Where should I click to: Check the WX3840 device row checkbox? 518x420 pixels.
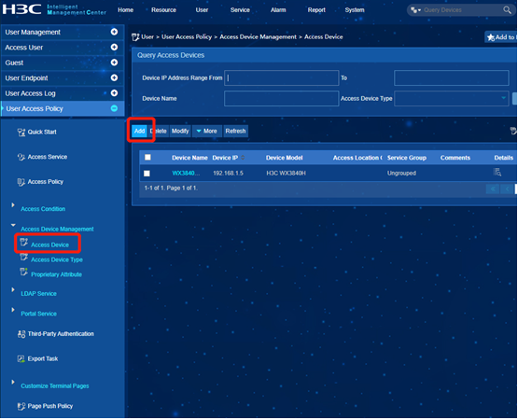pos(147,174)
